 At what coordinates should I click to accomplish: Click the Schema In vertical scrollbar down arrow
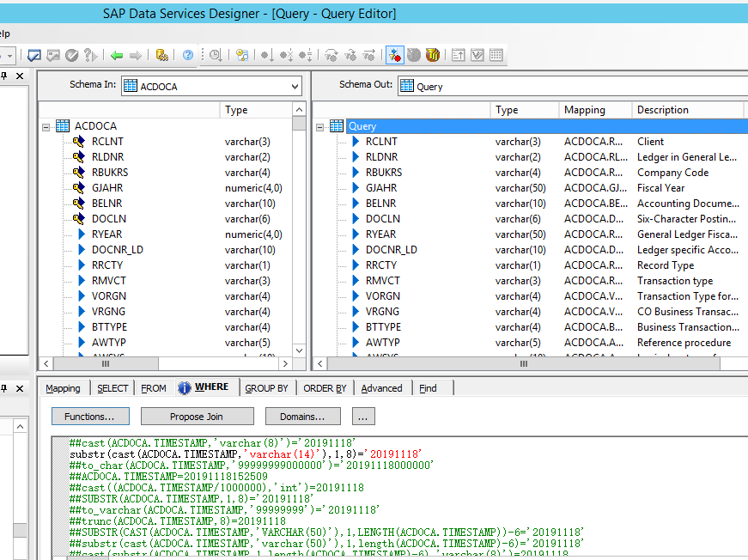click(x=297, y=350)
